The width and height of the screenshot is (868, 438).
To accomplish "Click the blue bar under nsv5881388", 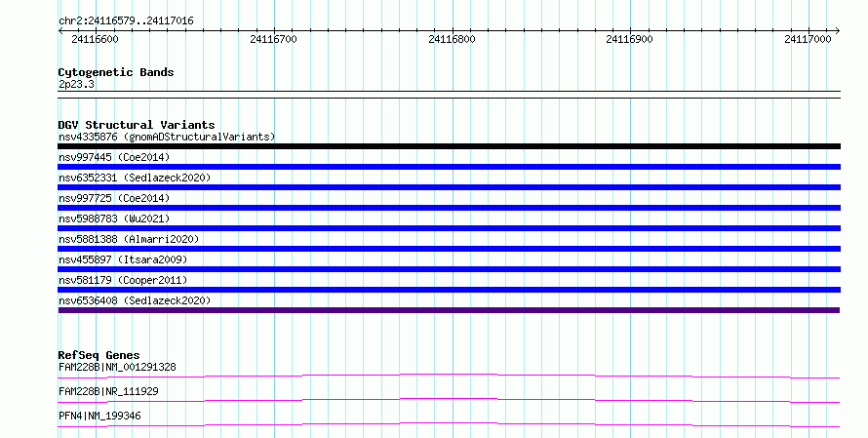I will (449, 249).
